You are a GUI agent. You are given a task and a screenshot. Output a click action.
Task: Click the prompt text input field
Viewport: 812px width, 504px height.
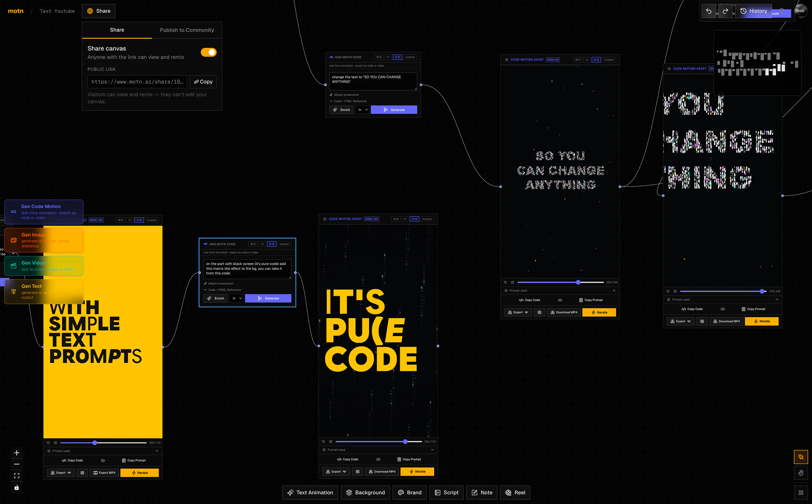(x=247, y=269)
